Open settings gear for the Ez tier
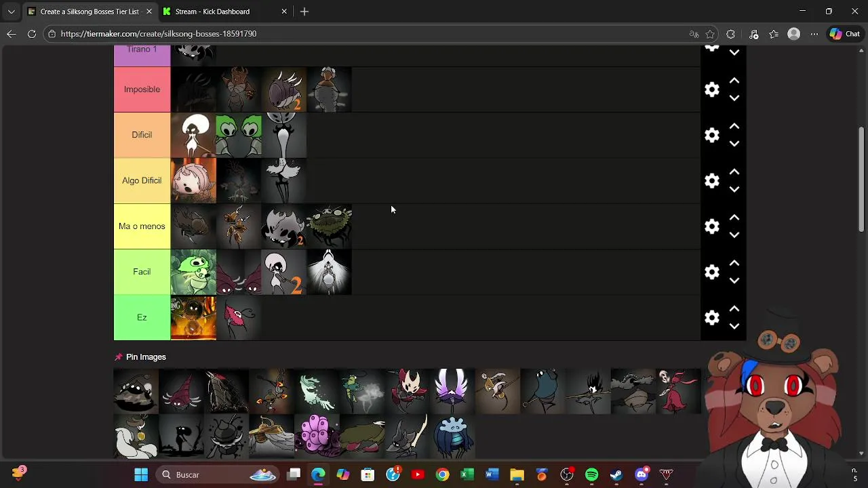The height and width of the screenshot is (488, 868). [x=711, y=318]
